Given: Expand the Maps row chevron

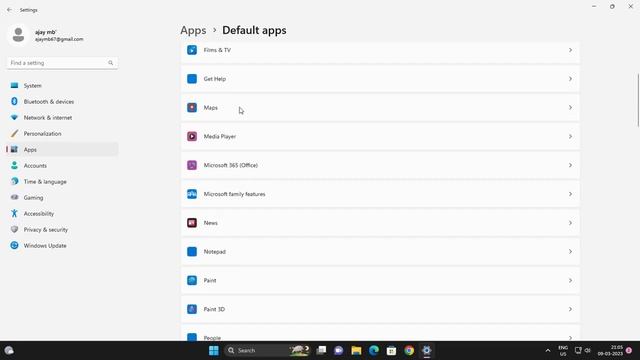Looking at the screenshot, I should (x=570, y=108).
